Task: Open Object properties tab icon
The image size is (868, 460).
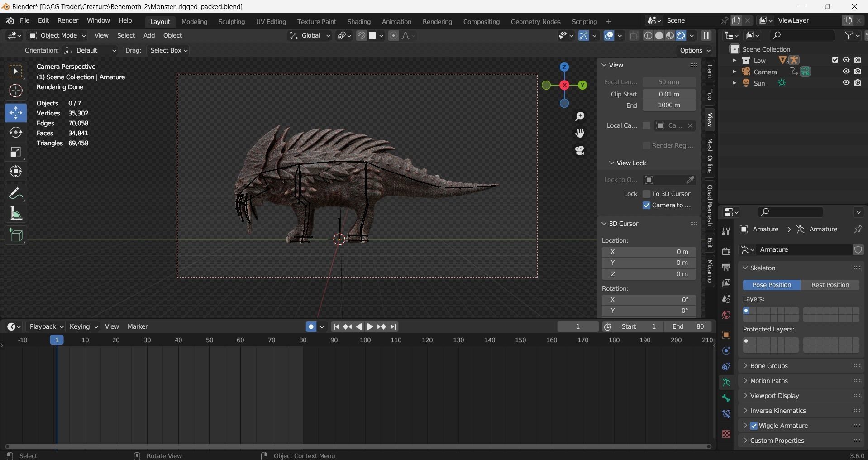Action: click(x=726, y=335)
